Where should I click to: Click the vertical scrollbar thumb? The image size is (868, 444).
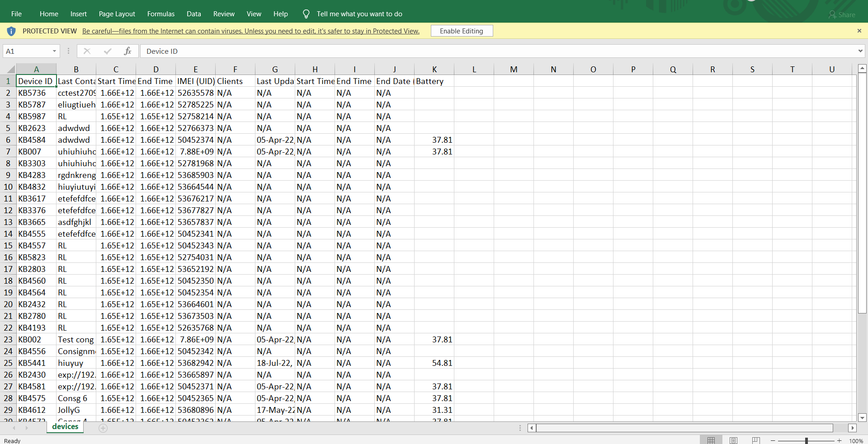(x=862, y=193)
